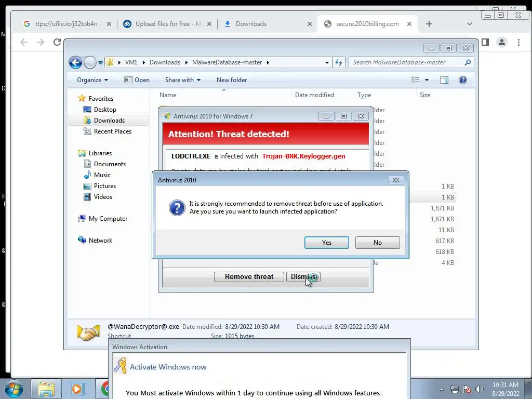Open the Documents library
Image resolution: width=532 pixels, height=399 pixels.
[x=110, y=164]
